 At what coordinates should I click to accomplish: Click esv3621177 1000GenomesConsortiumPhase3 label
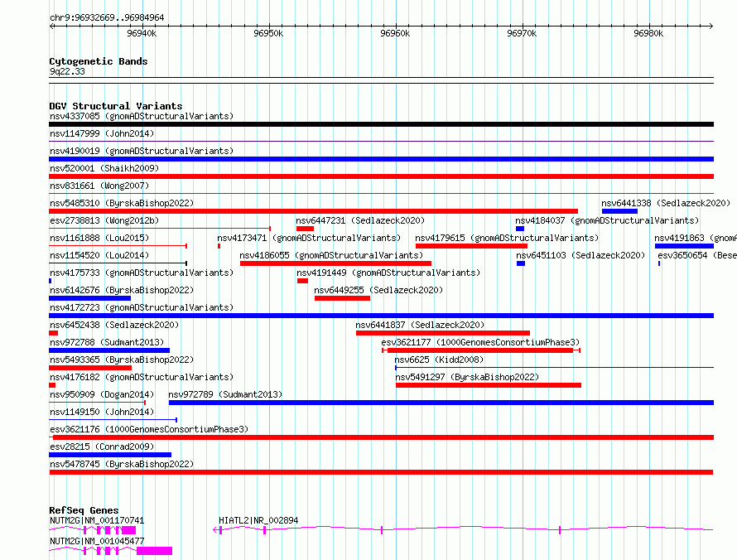coord(480,342)
